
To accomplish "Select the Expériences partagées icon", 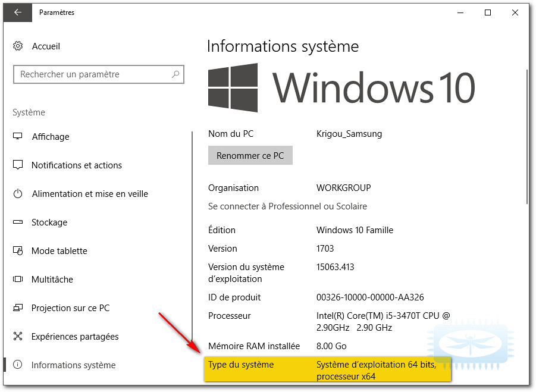I will 18,336.
